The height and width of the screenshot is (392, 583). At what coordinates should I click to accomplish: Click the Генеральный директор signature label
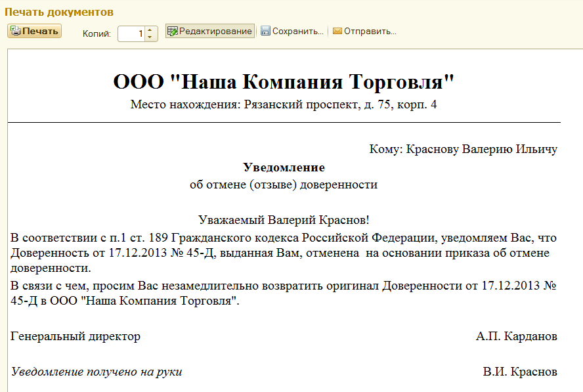[76, 336]
